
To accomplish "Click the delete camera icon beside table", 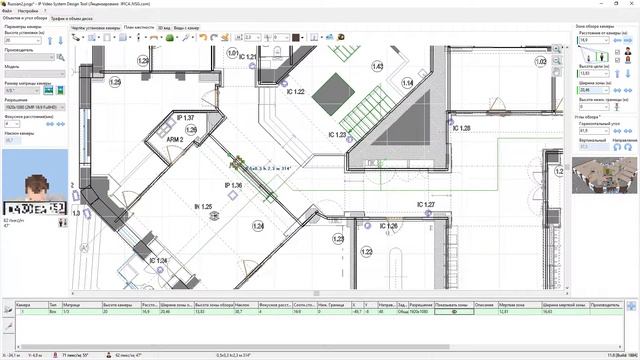I will [8, 325].
